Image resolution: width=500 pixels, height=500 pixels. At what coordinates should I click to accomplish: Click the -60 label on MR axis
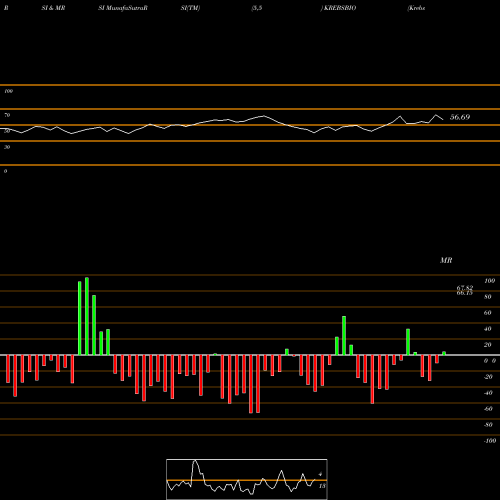[488, 409]
